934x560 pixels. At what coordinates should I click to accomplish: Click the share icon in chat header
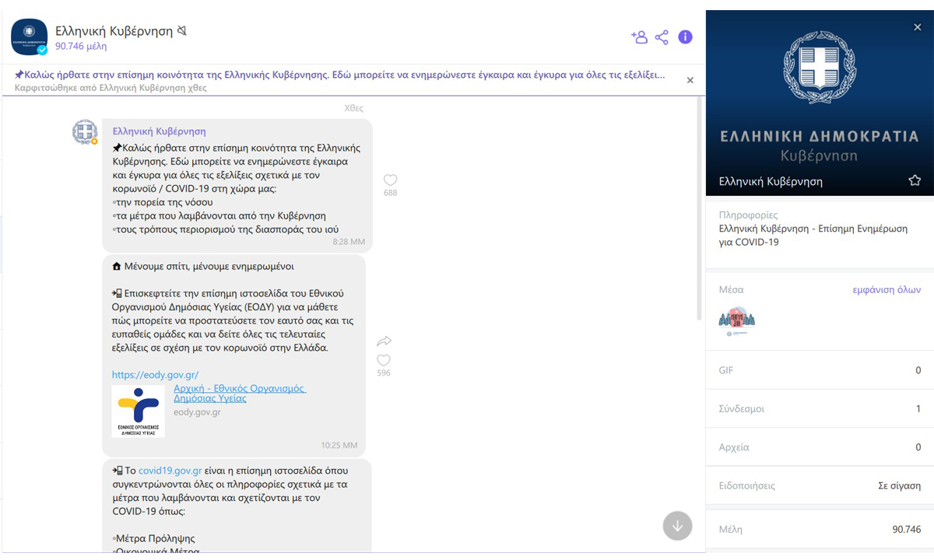662,37
